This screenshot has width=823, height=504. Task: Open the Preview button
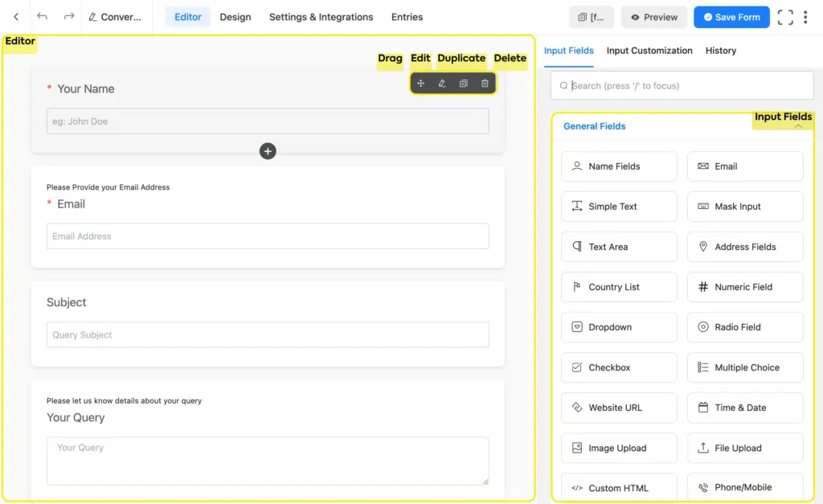coord(653,17)
